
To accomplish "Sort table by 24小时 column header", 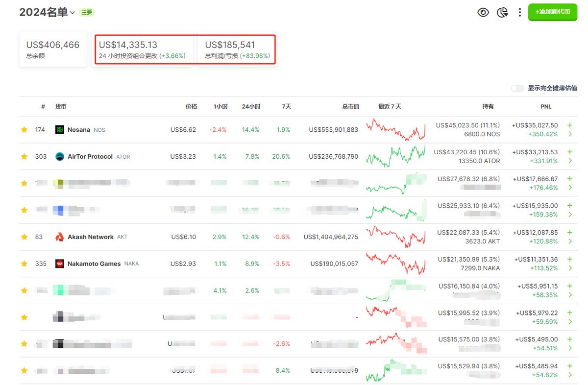I will pyautogui.click(x=251, y=106).
